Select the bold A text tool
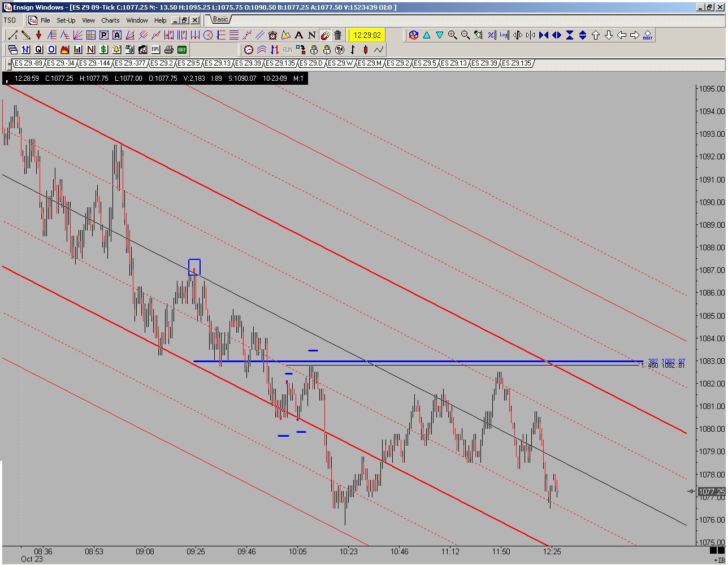The height and width of the screenshot is (565, 728). click(x=299, y=35)
